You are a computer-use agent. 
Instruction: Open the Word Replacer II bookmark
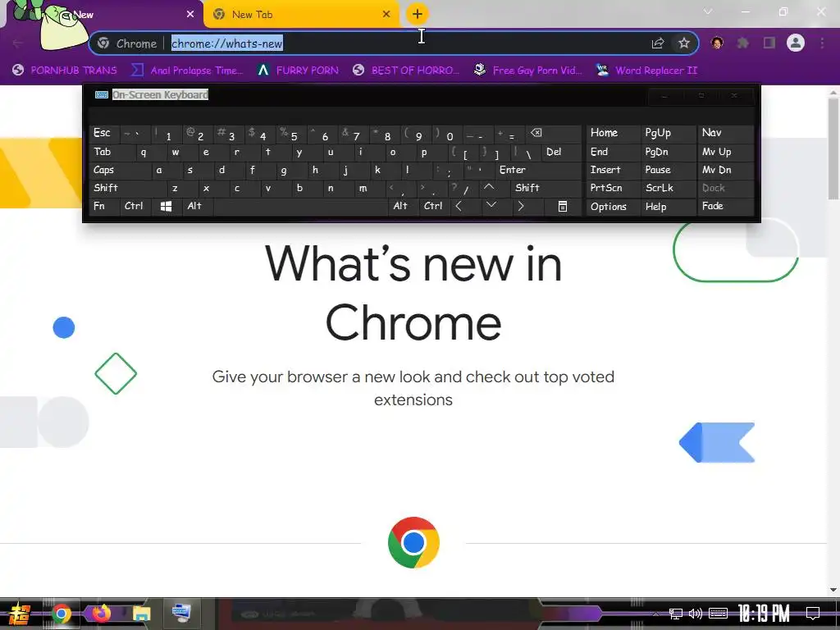click(646, 71)
